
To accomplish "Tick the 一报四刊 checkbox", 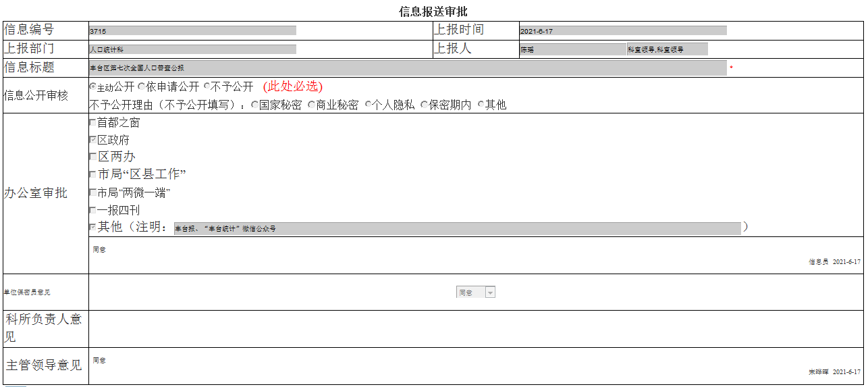I will coord(92,210).
